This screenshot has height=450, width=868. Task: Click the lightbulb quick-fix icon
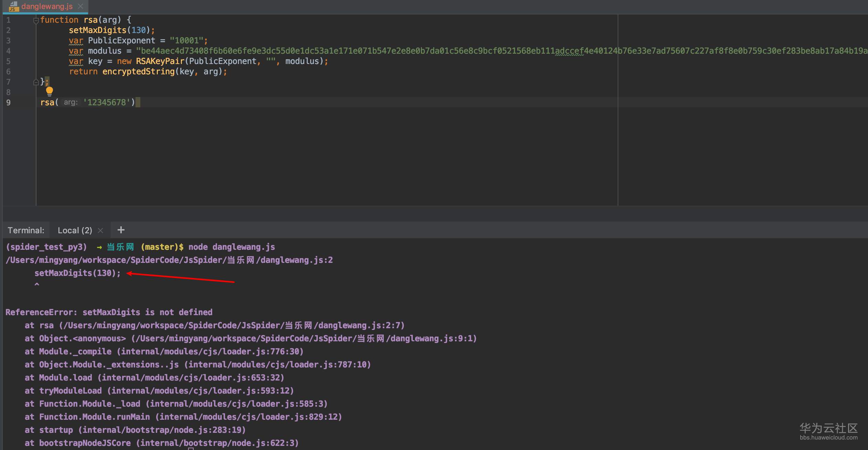coord(50,91)
